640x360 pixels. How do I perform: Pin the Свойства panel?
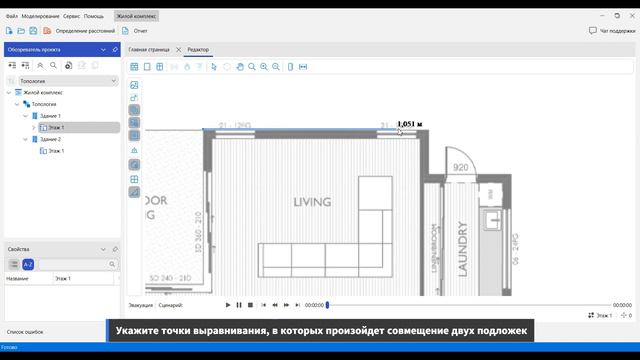pyautogui.click(x=115, y=249)
